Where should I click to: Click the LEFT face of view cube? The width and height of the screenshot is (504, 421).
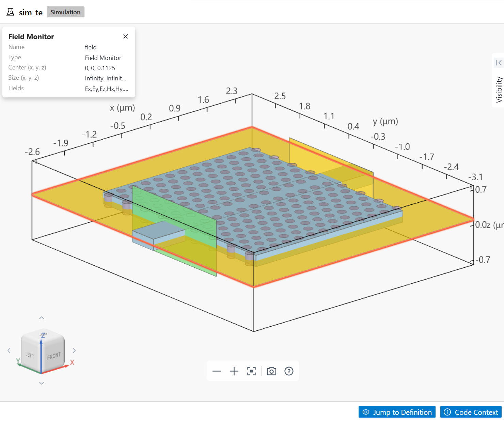pyautogui.click(x=30, y=355)
